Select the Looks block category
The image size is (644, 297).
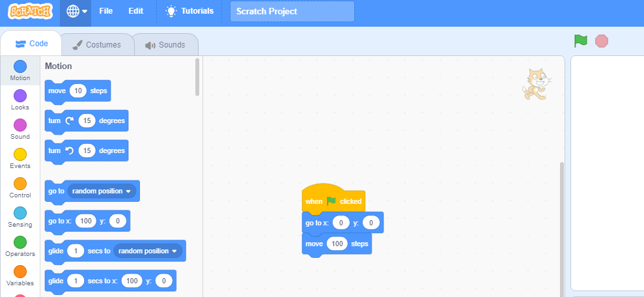[x=20, y=96]
